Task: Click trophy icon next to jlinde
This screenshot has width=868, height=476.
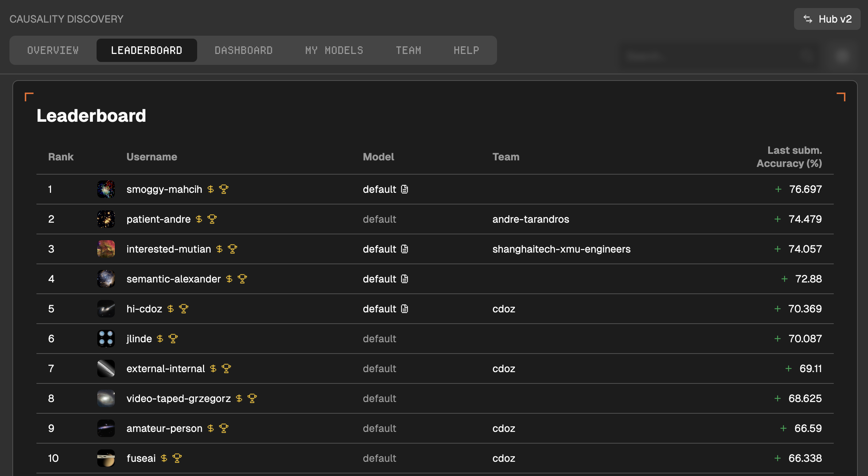Action: pos(173,339)
